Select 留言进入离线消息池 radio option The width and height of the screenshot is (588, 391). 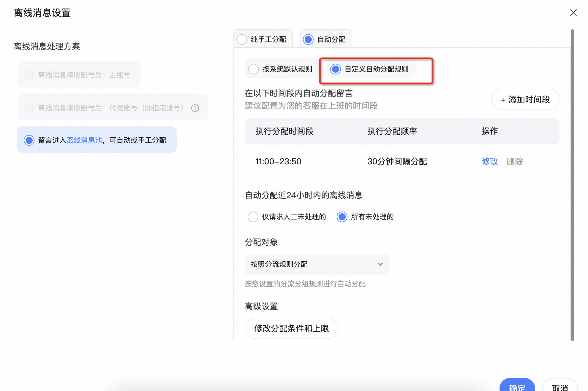(x=29, y=140)
